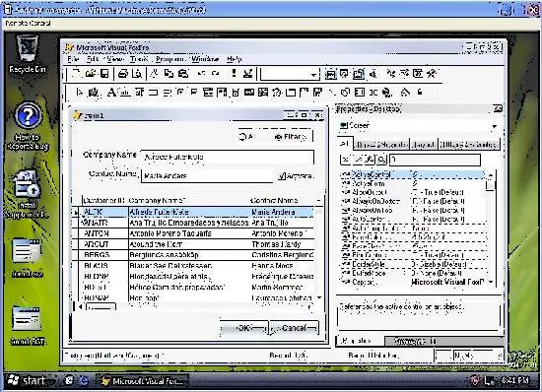Click the Undo arrow icon
This screenshot has height=392, width=542.
point(201,74)
